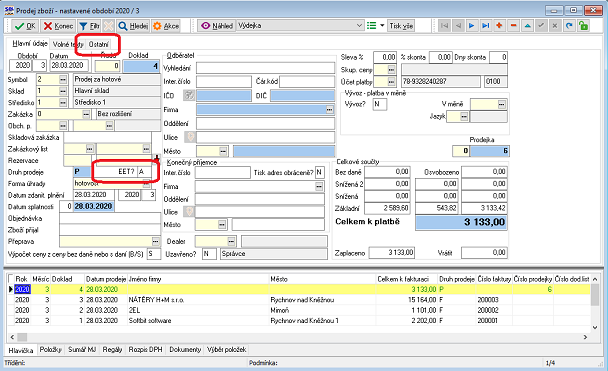
Task: Click the green list icon
Action: click(371, 26)
